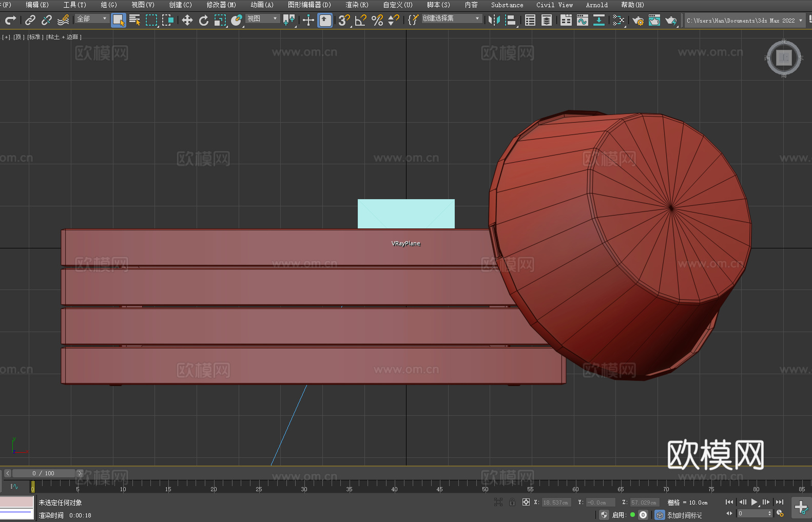Viewport: 812px width, 522px height.
Task: Open the 修改器(M) menu
Action: pos(221,5)
